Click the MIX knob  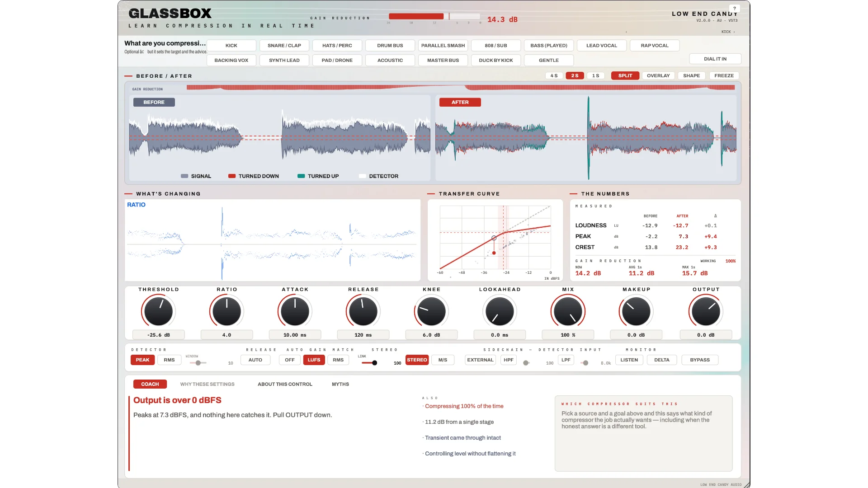(x=568, y=311)
